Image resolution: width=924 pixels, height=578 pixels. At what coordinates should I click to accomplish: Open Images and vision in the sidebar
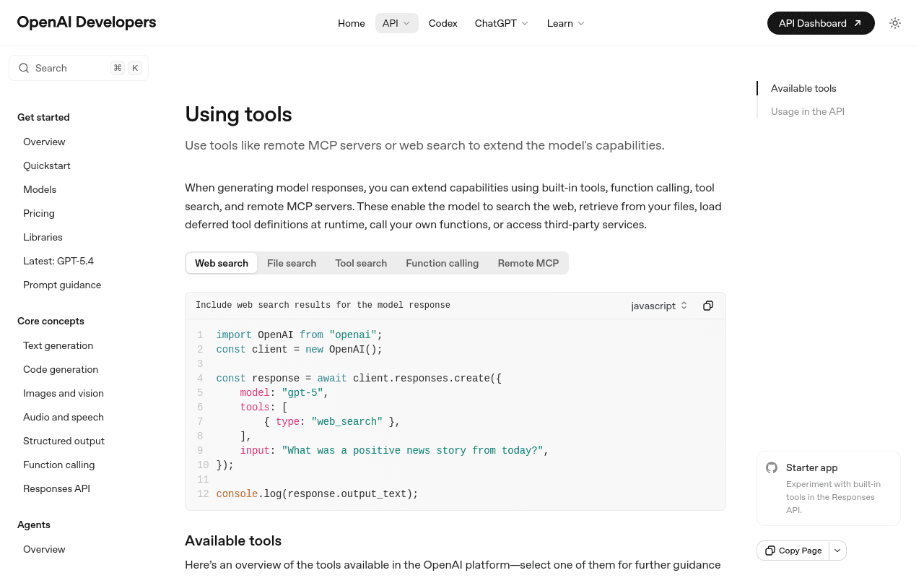(x=64, y=393)
